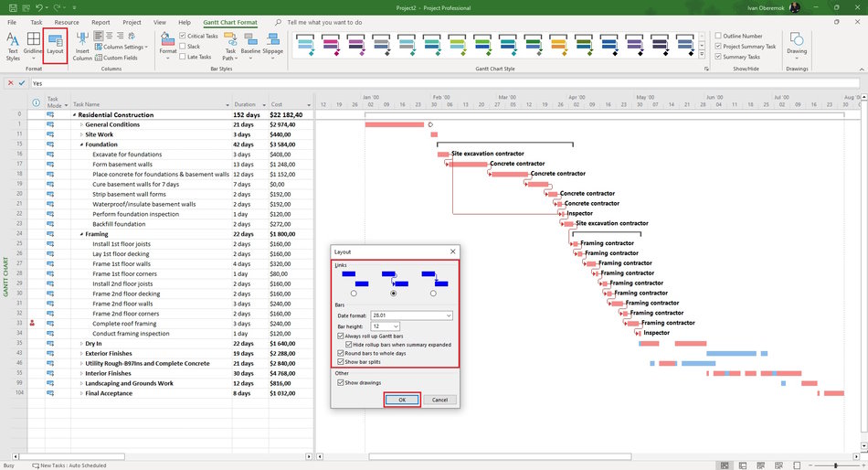The image size is (868, 470).
Task: Select the first link style radio button
Action: tap(354, 294)
